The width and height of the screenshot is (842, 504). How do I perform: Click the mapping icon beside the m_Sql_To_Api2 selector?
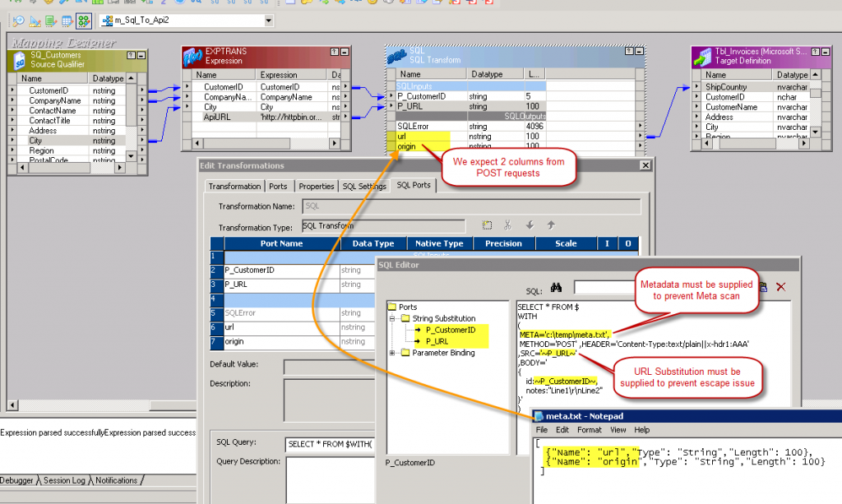(106, 21)
